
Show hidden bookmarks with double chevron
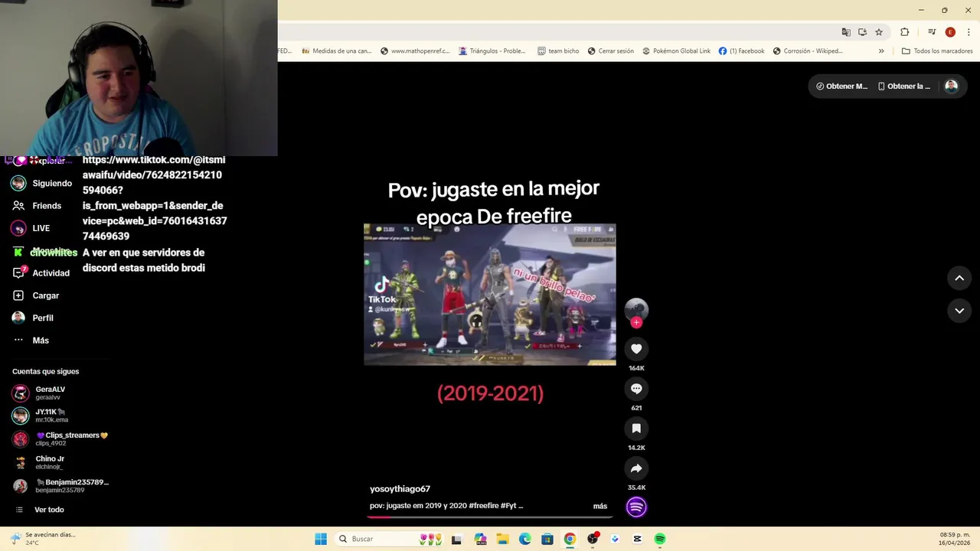[881, 51]
